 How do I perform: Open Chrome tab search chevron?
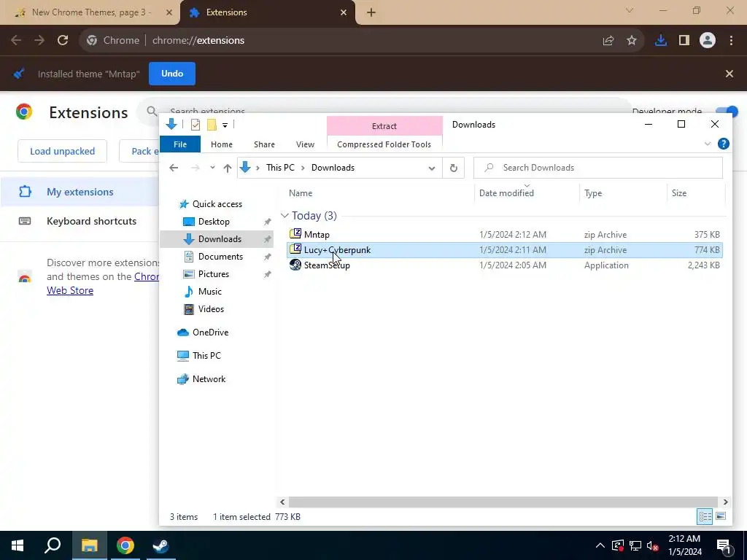coord(630,10)
